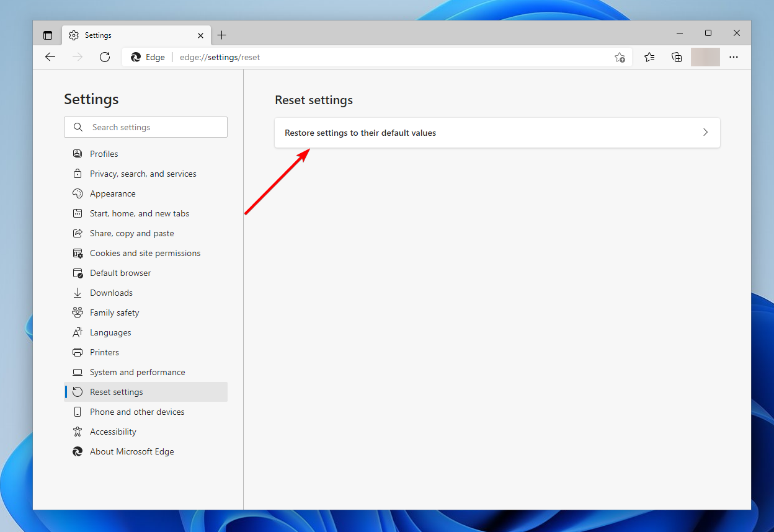Open Phone and other devices
The width and height of the screenshot is (774, 532).
coord(146,412)
